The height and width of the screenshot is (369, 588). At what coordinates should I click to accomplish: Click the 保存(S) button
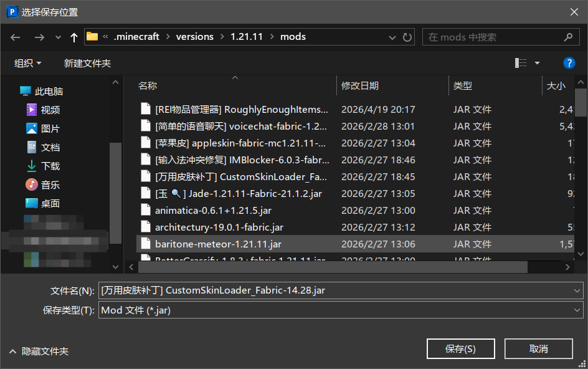pyautogui.click(x=460, y=348)
